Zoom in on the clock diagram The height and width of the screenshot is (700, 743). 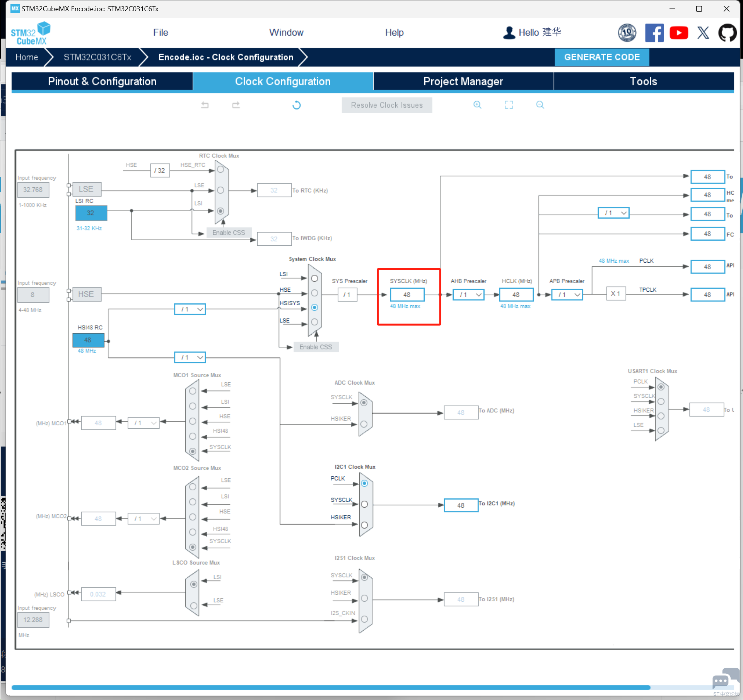(477, 105)
